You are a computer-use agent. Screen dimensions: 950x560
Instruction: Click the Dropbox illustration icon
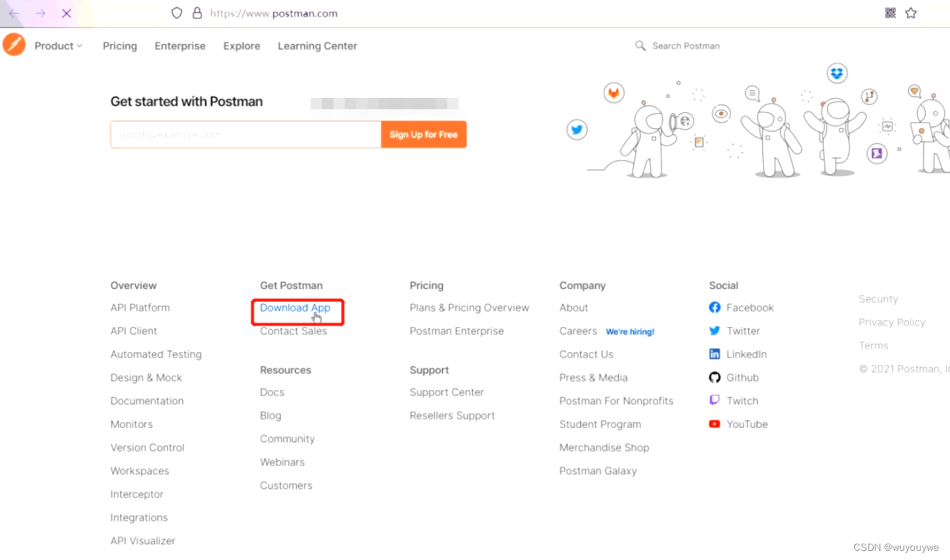[x=837, y=74]
